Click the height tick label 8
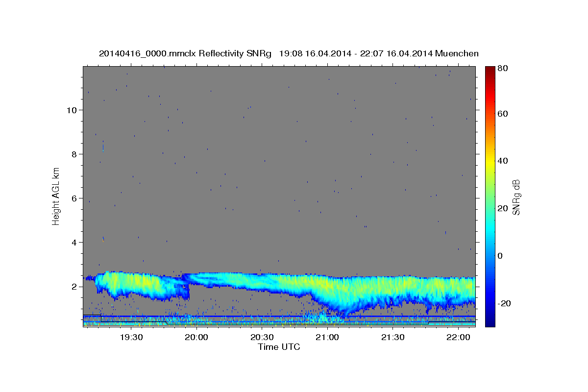The height and width of the screenshot is (392, 588). pos(74,154)
